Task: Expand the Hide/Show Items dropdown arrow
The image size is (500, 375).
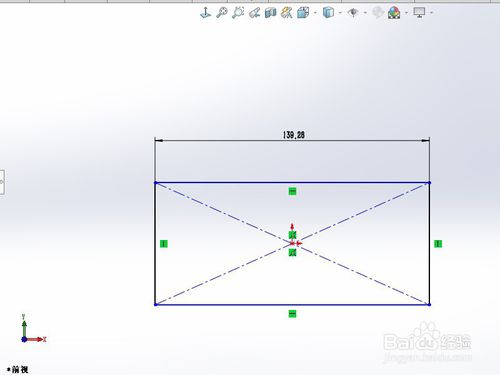Action: coord(365,13)
